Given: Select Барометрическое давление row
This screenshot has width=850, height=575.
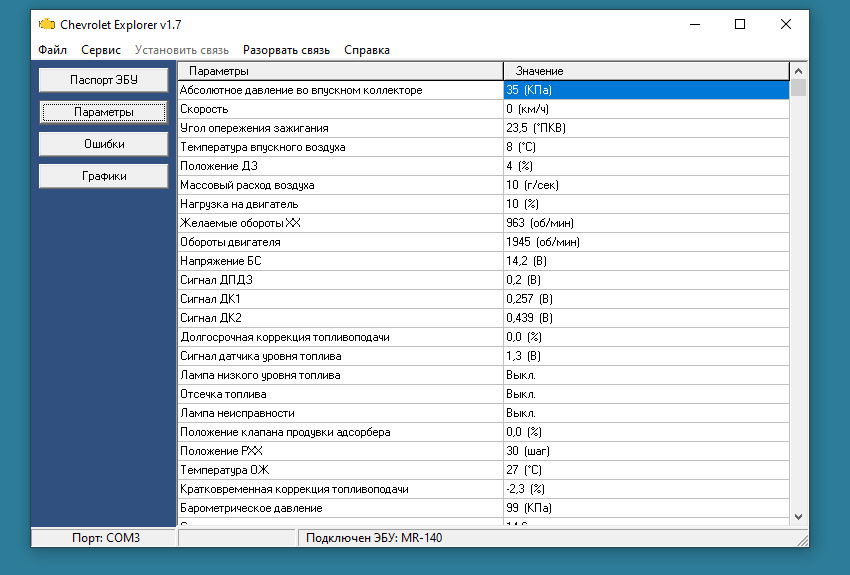Looking at the screenshot, I should pos(484,508).
